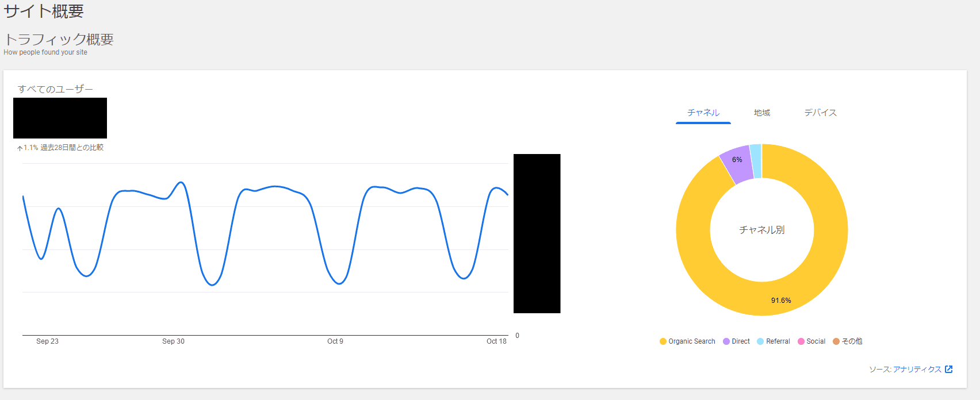
Task: Click the pink Social legend dot
Action: pos(801,341)
